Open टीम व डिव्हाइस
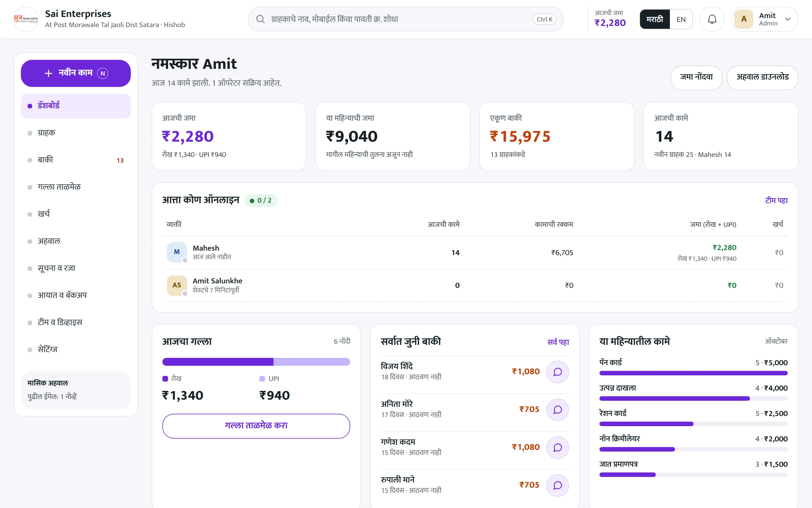812x508 pixels. coord(76,323)
